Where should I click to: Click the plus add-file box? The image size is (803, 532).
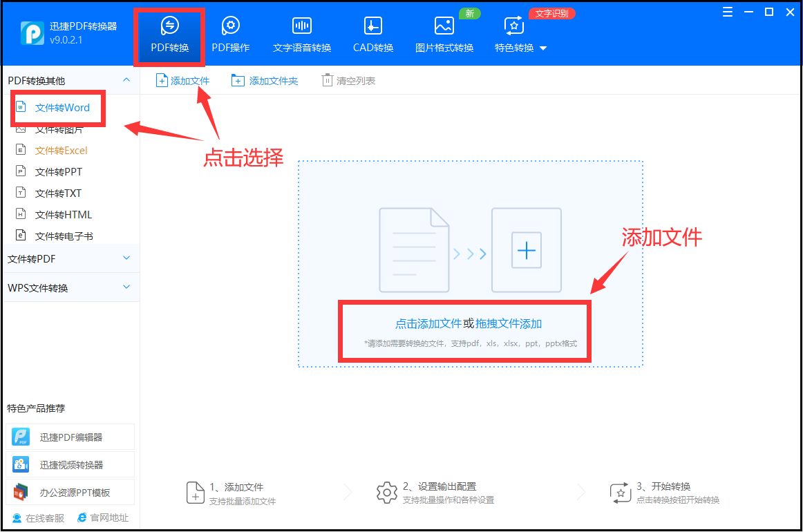coord(527,250)
